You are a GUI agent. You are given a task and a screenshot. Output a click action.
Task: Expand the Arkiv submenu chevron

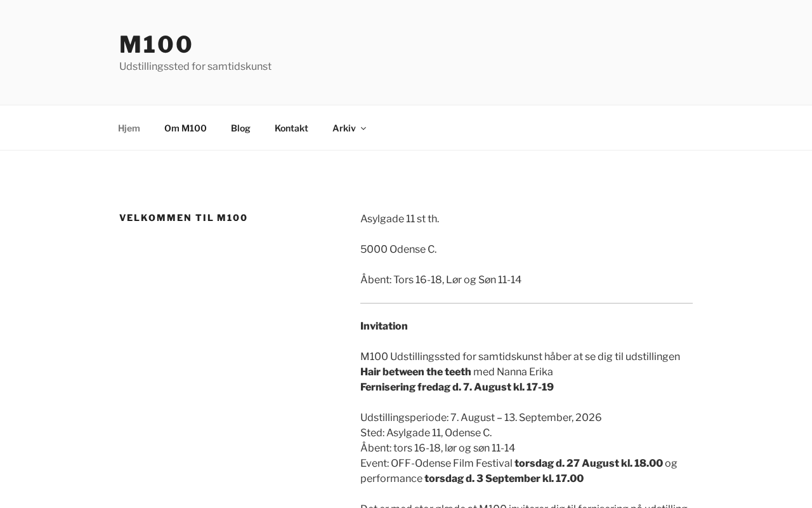pos(363,128)
